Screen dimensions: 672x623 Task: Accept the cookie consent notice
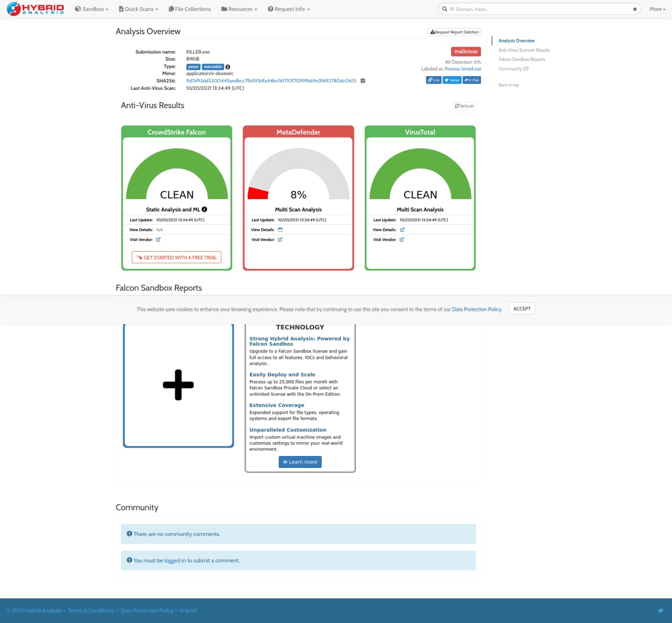(x=522, y=309)
